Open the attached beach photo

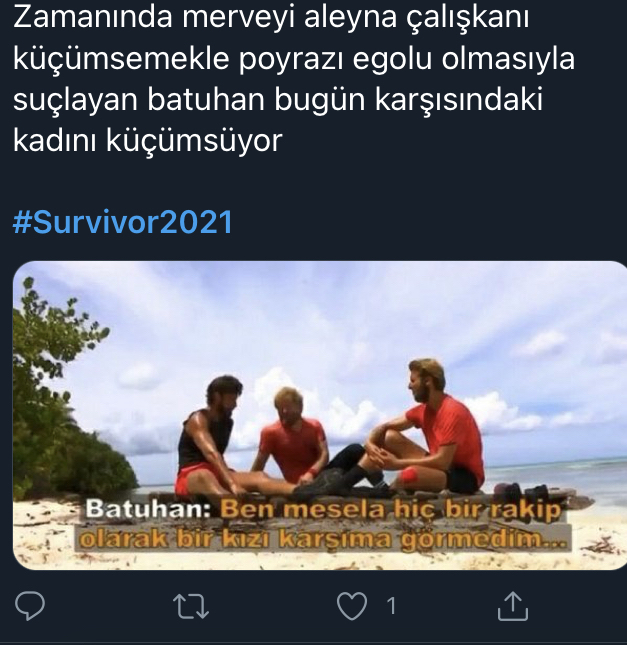(320, 415)
